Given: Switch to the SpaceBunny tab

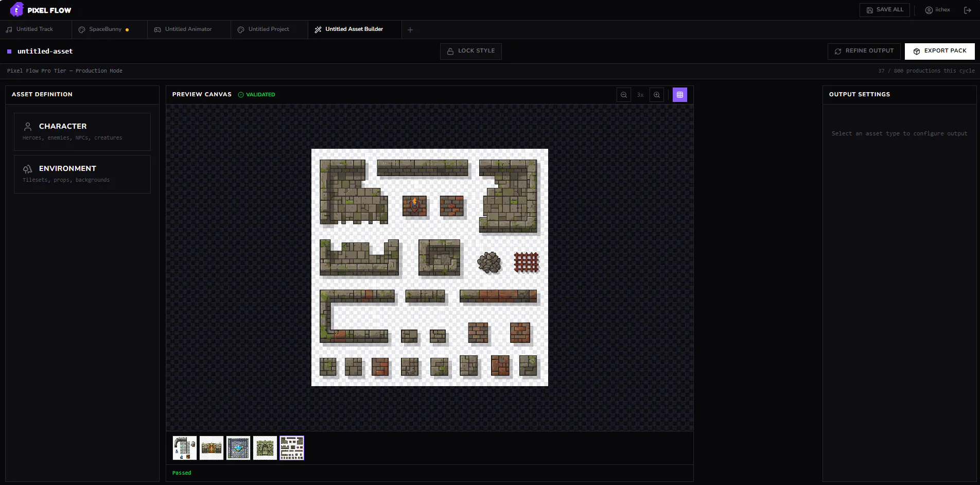Looking at the screenshot, I should pyautogui.click(x=109, y=29).
